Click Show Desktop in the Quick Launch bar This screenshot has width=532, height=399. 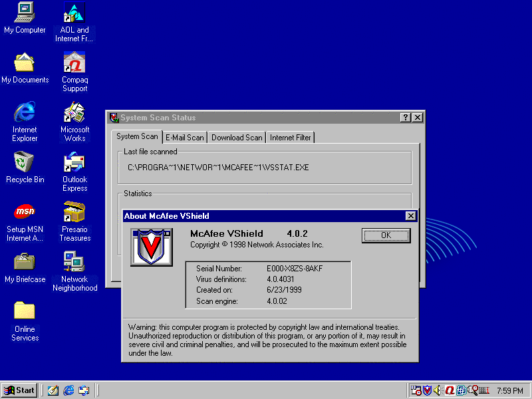click(x=53, y=390)
